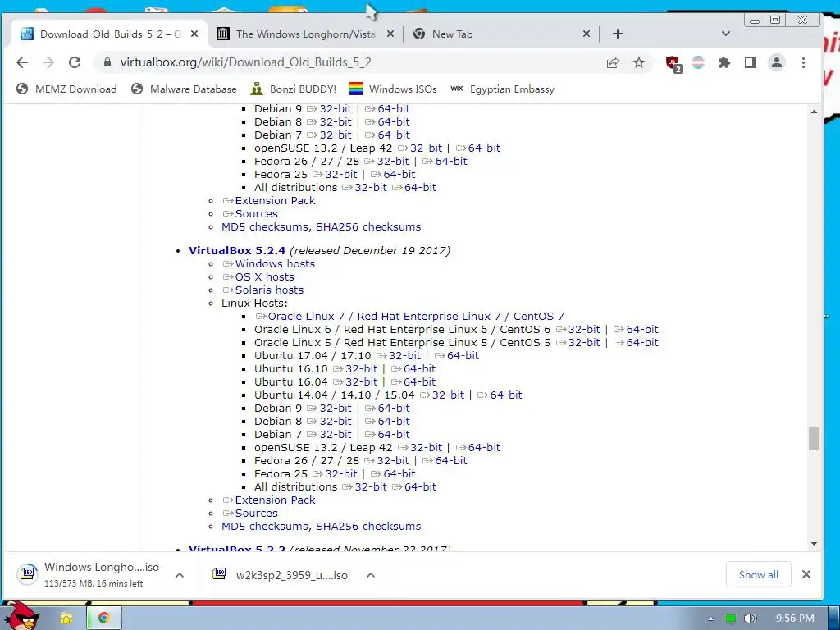Switch to the Windows Longhorn/Vista tab
Screen dimensions: 840x630
(x=305, y=34)
